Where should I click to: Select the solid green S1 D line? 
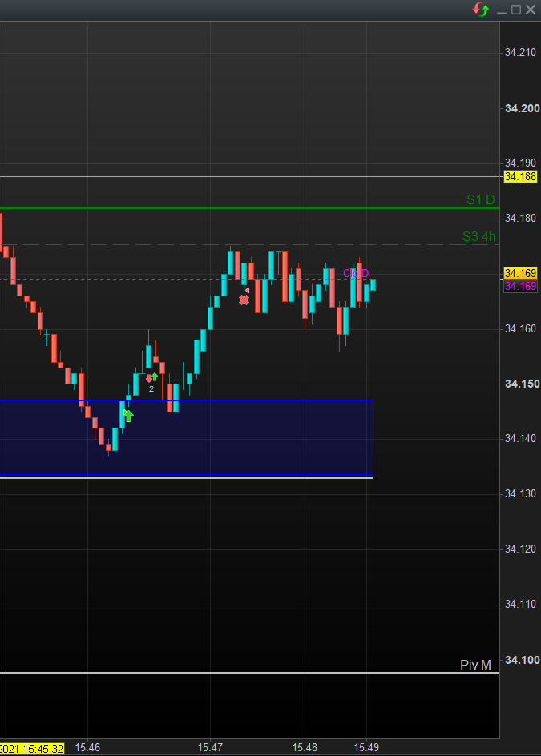[x=249, y=207]
